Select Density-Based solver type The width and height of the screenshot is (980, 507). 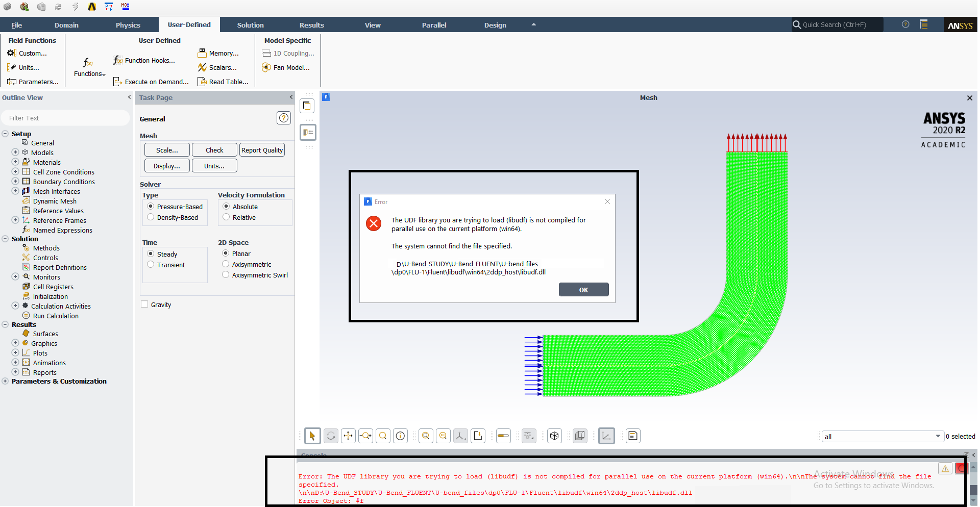click(x=151, y=217)
